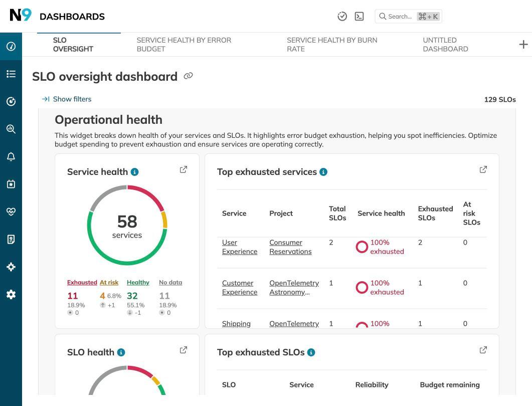The width and height of the screenshot is (532, 406).
Task: Open the Top exhausted SLOs info tooltip
Action: [x=310, y=351]
